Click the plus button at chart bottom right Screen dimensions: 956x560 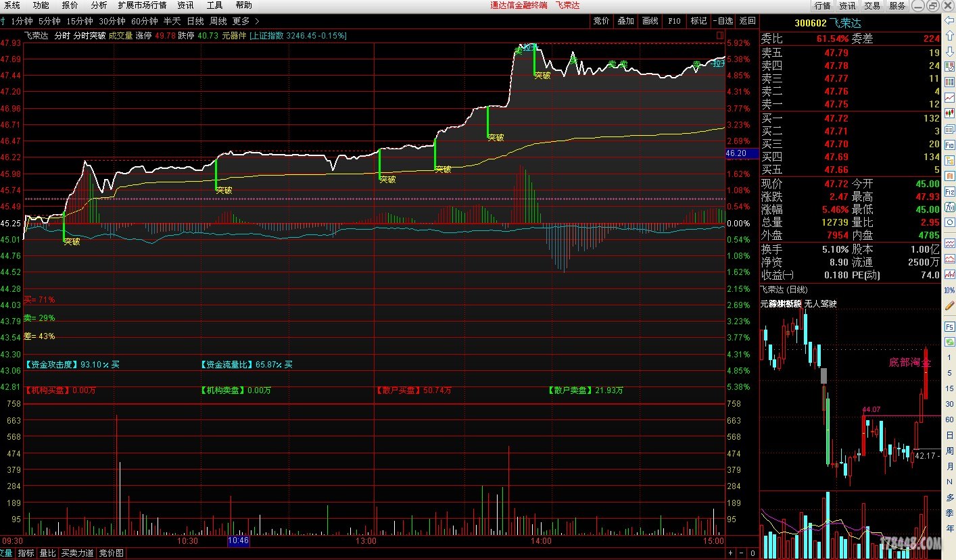730,553
